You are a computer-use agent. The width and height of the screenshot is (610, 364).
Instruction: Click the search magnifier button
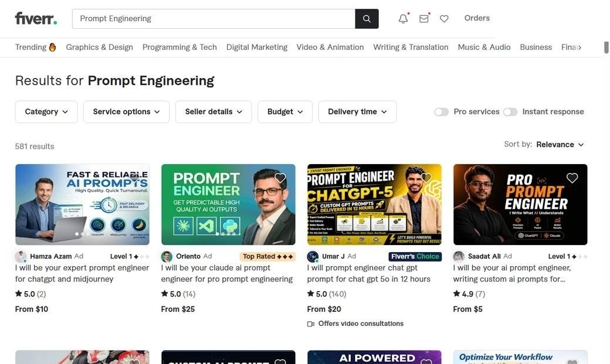coord(367,19)
